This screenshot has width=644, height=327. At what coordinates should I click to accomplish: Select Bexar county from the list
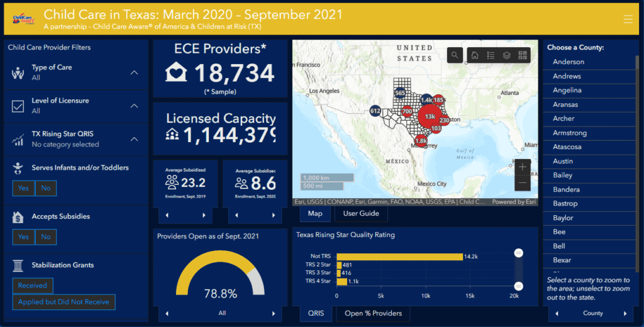pyautogui.click(x=562, y=260)
